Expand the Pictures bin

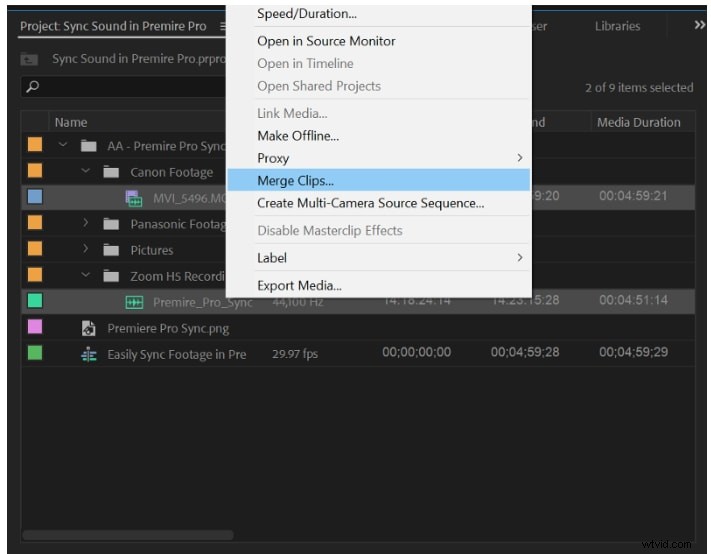point(85,249)
